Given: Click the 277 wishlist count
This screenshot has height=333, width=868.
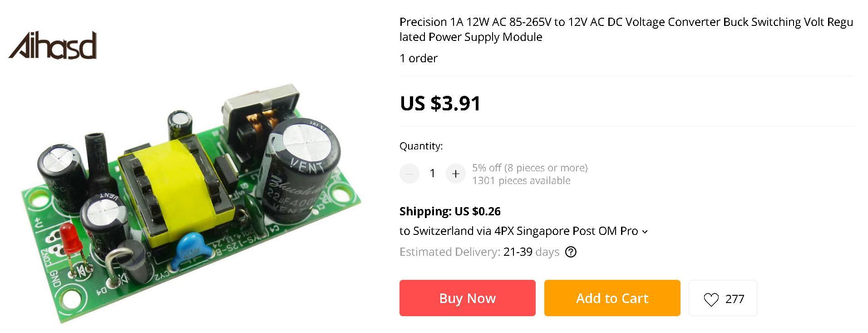Looking at the screenshot, I should click(735, 299).
